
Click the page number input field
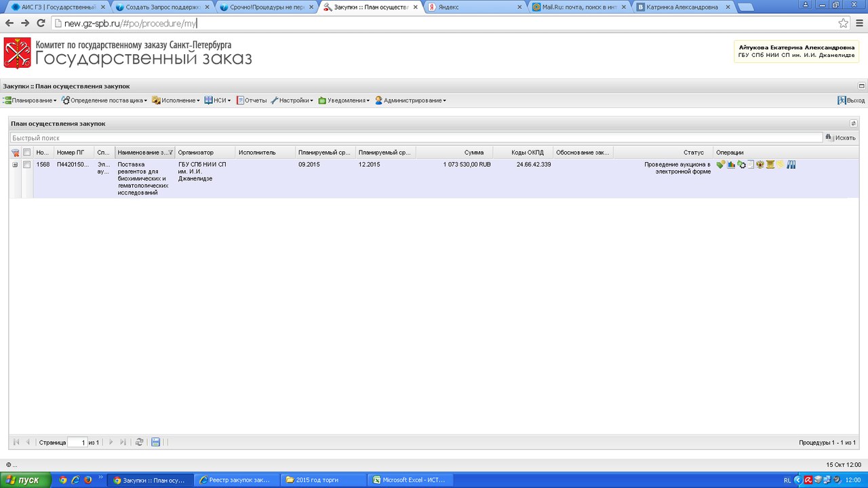[77, 442]
